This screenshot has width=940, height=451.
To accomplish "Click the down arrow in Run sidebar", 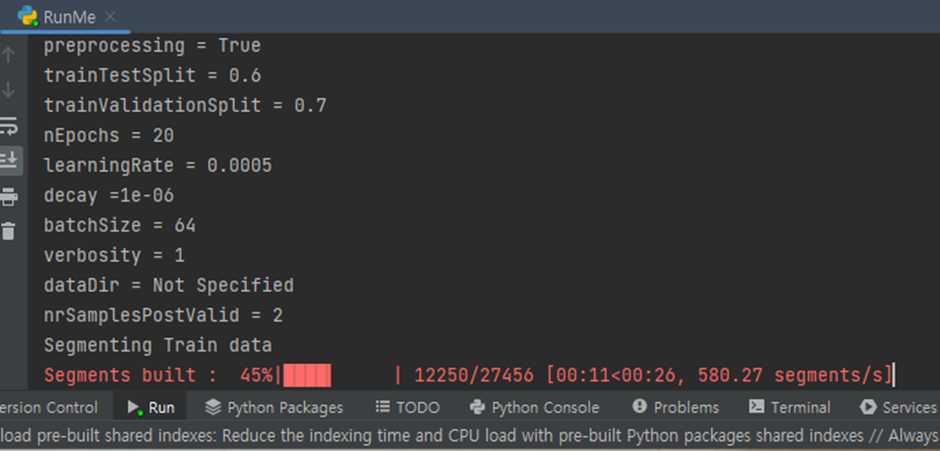I will (x=8, y=90).
